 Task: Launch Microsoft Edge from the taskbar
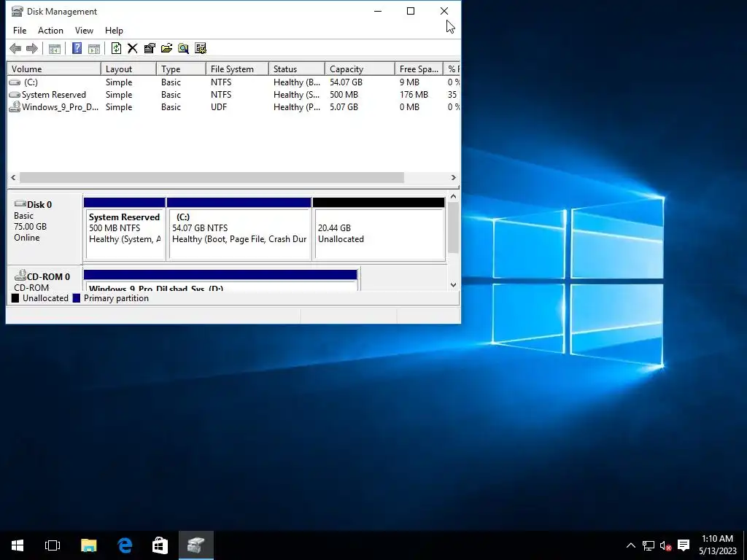coord(125,545)
